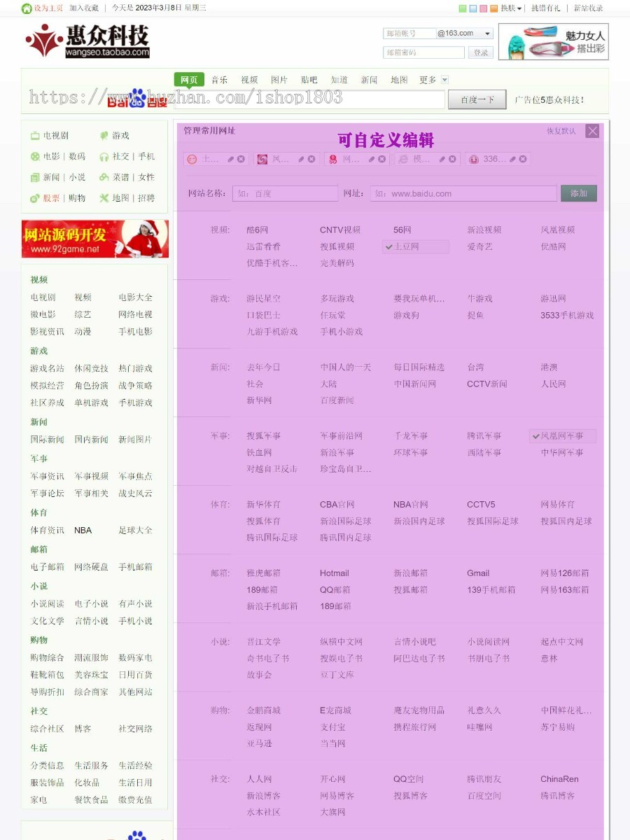Select the orange skin color swatch
The width and height of the screenshot is (630, 840).
click(494, 8)
